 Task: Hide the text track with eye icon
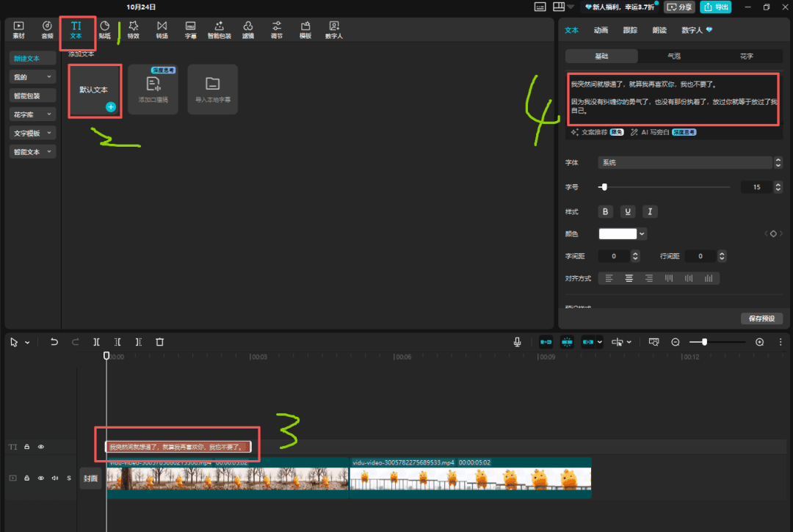(x=41, y=447)
